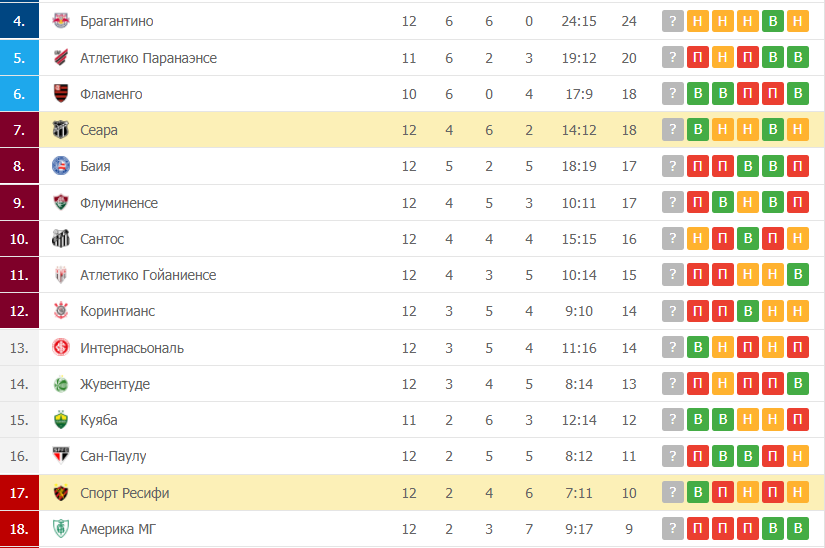Click the Спорт Ресифи crest icon
Image resolution: width=825 pixels, height=548 pixels.
pos(61,493)
